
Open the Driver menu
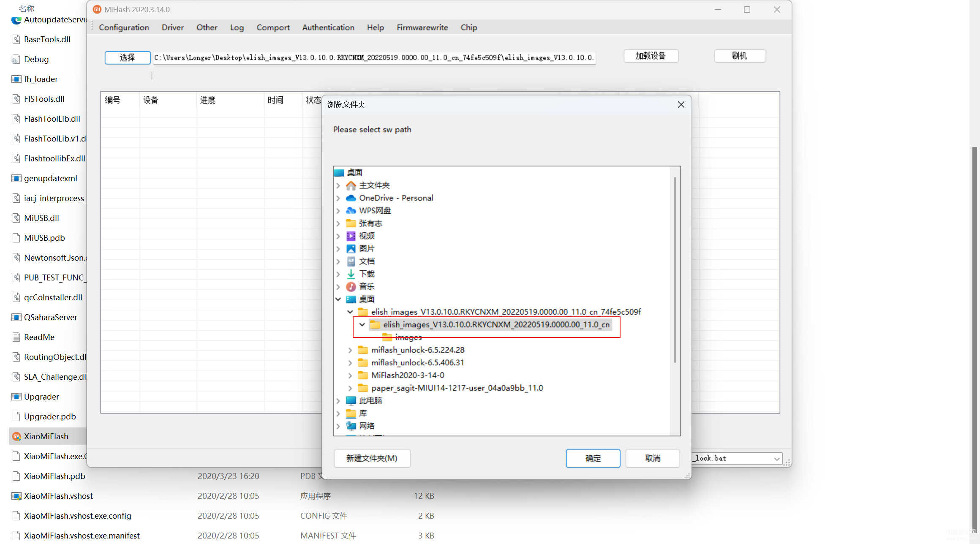click(173, 27)
